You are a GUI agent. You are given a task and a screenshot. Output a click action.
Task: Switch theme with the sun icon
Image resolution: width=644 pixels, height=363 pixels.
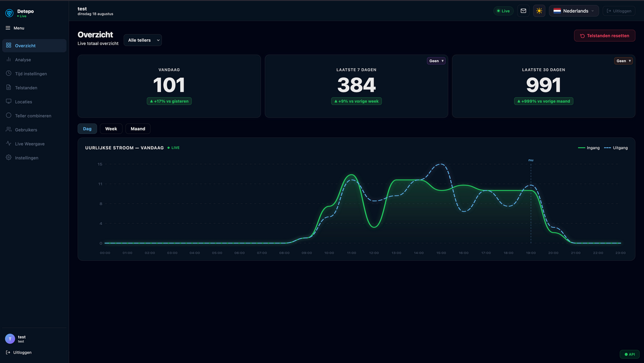coord(539,11)
